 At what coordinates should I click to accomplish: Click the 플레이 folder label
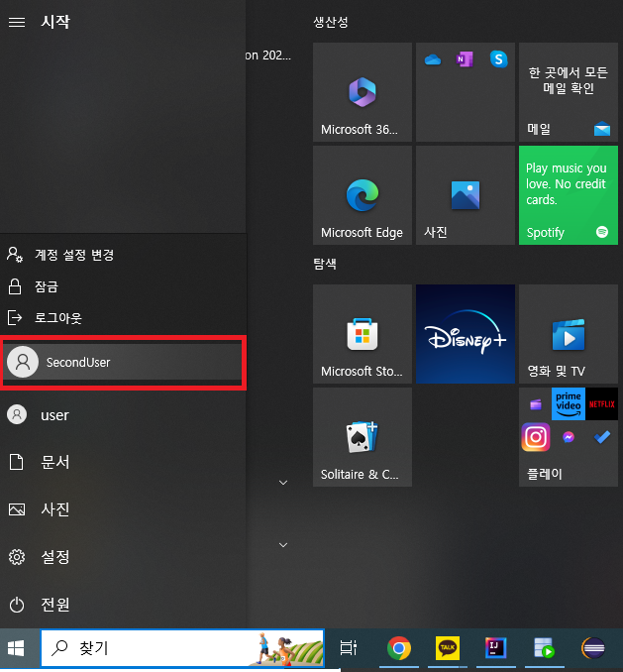pyautogui.click(x=544, y=474)
